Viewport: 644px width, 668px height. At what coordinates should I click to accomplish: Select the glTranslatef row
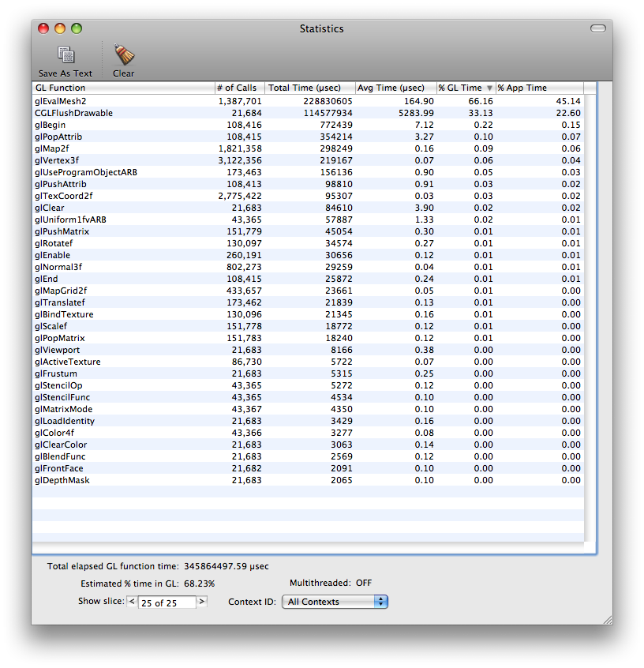(308, 302)
